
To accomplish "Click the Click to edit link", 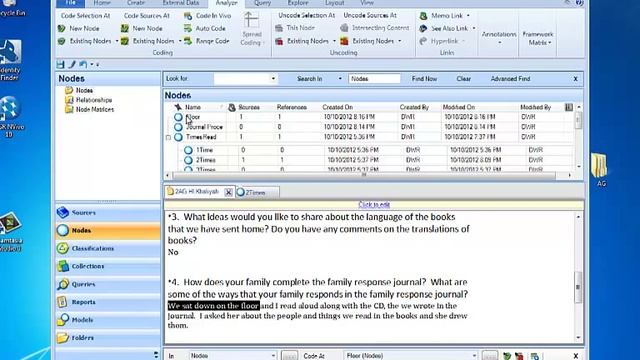I will 374,204.
